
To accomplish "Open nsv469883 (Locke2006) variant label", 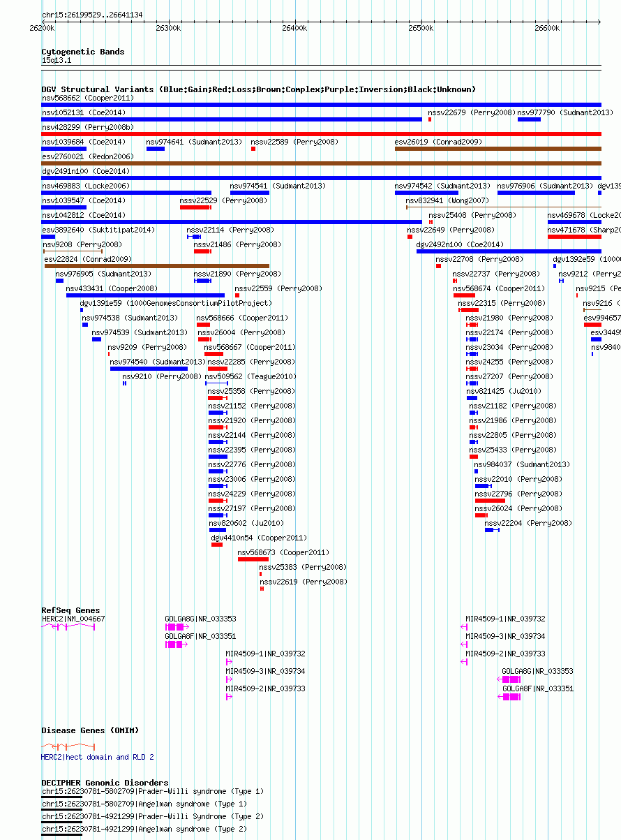I will pos(86,186).
